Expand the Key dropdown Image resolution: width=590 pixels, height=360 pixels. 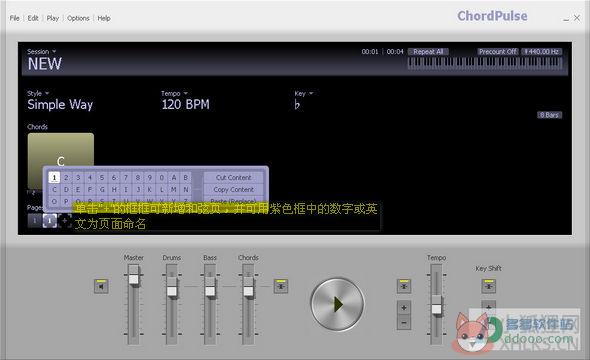(304, 93)
